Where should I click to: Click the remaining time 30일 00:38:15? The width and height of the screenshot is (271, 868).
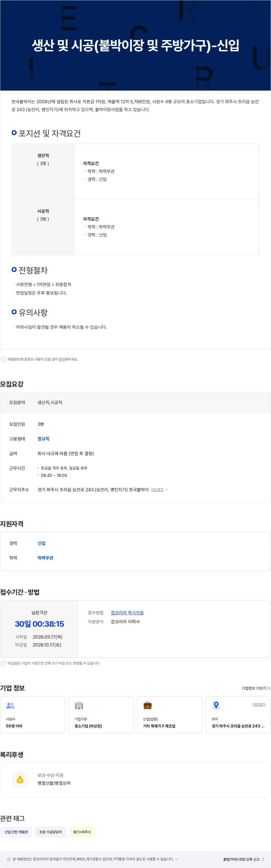click(40, 624)
